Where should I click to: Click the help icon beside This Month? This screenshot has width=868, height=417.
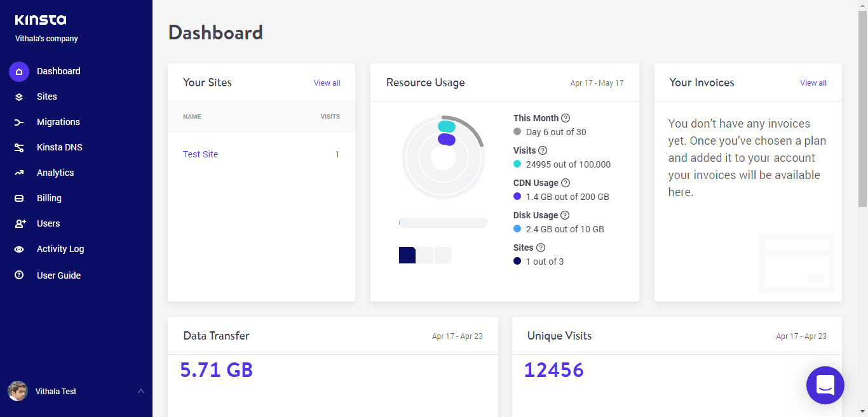pos(566,118)
